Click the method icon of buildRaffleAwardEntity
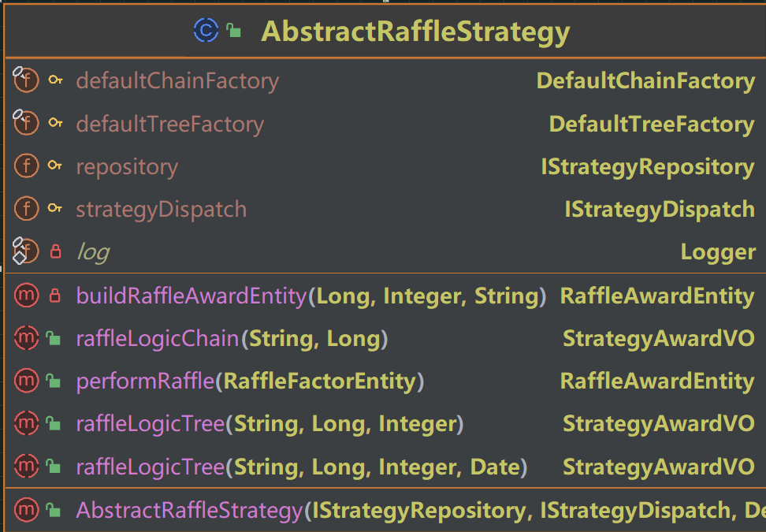766x532 pixels. (x=26, y=296)
